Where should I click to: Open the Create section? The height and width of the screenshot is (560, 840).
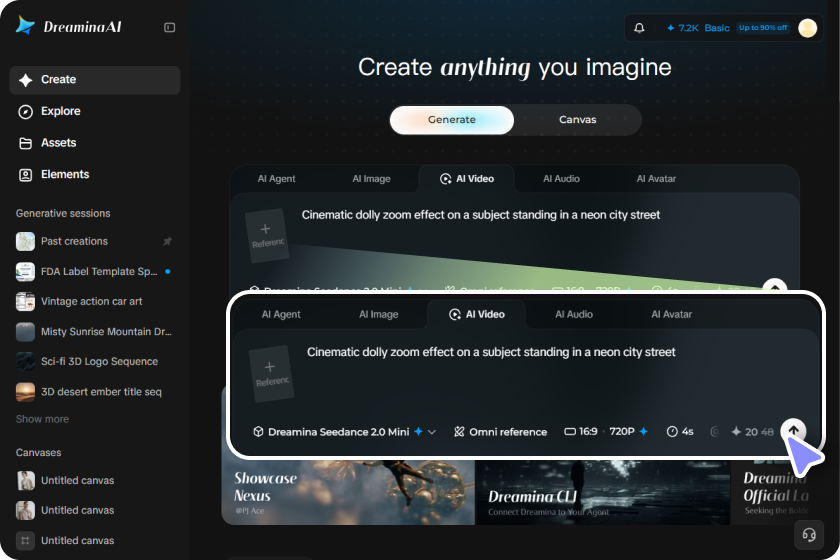coord(95,80)
